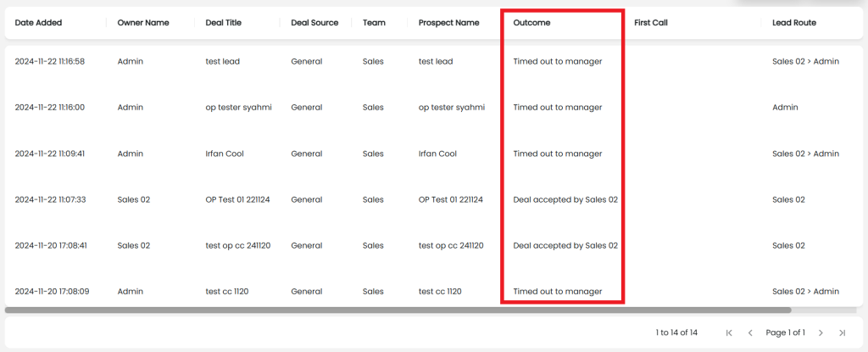The width and height of the screenshot is (868, 352).
Task: Open 'OP Test 01 221124' deal
Action: tap(237, 199)
